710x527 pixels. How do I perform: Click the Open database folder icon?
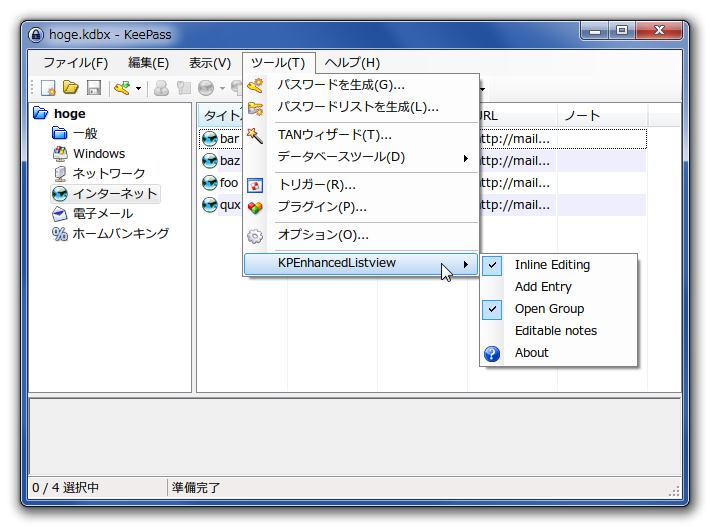[x=71, y=87]
